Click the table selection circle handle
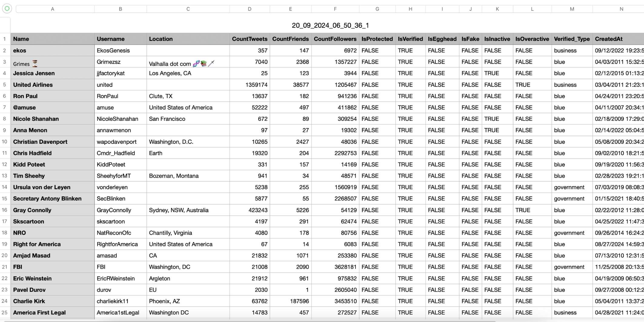Viewport: 644px width, 322px height. coord(6,8)
